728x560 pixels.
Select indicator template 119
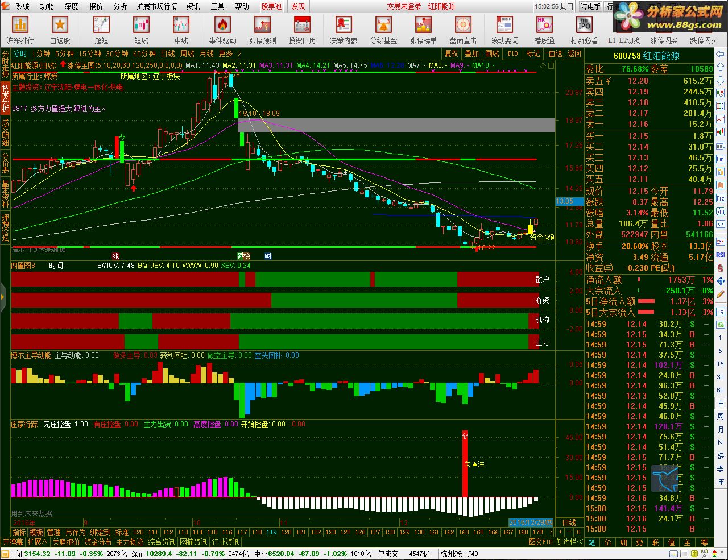271,532
